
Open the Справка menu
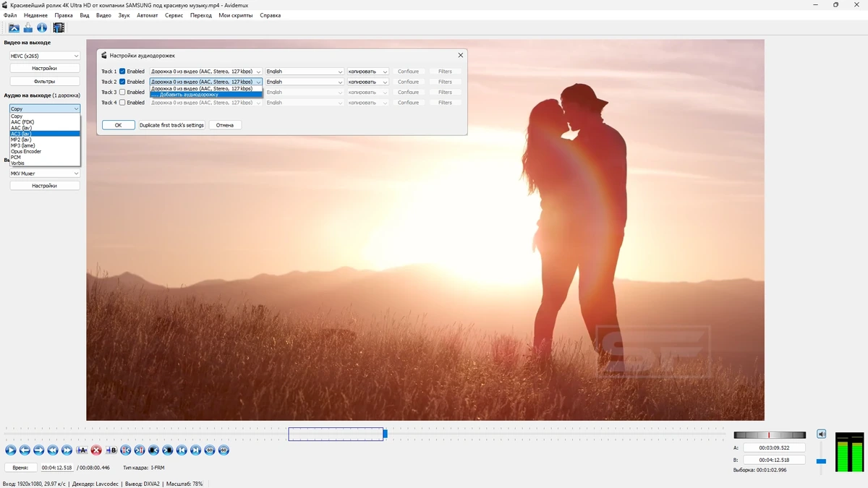pyautogui.click(x=271, y=15)
